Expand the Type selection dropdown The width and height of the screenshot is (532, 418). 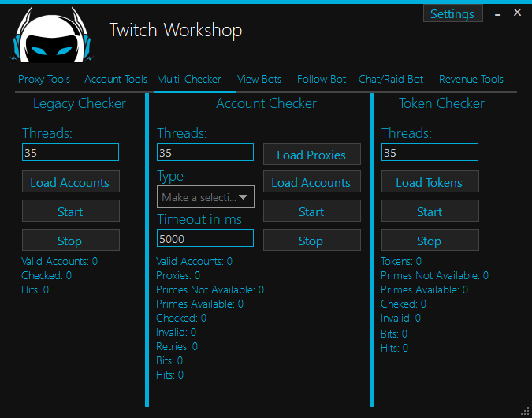[x=206, y=197]
